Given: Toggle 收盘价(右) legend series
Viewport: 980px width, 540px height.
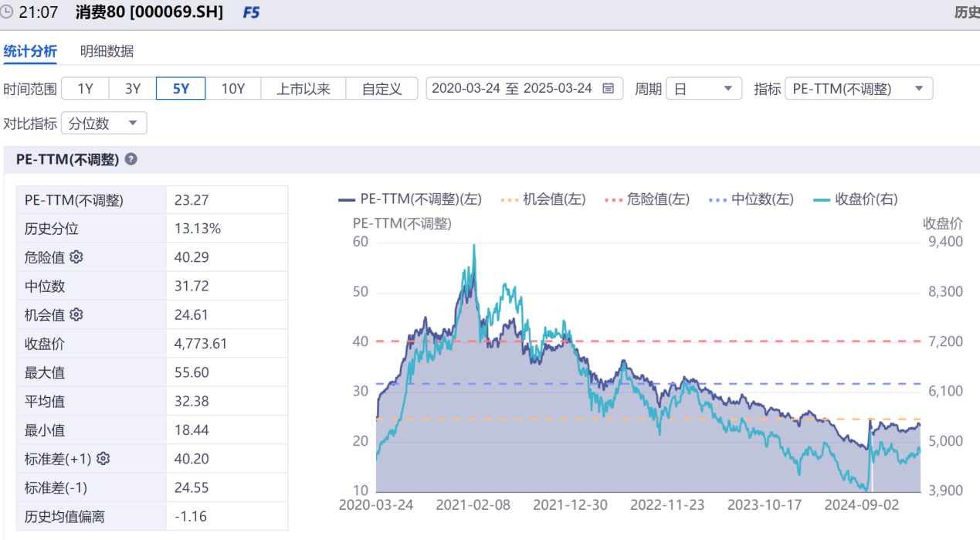Looking at the screenshot, I should click(856, 199).
